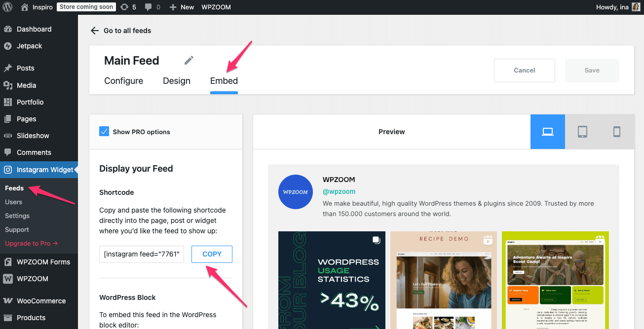This screenshot has height=329, width=644.
Task: Click the WPZOOM W icon in sidebar
Action: (8, 279)
